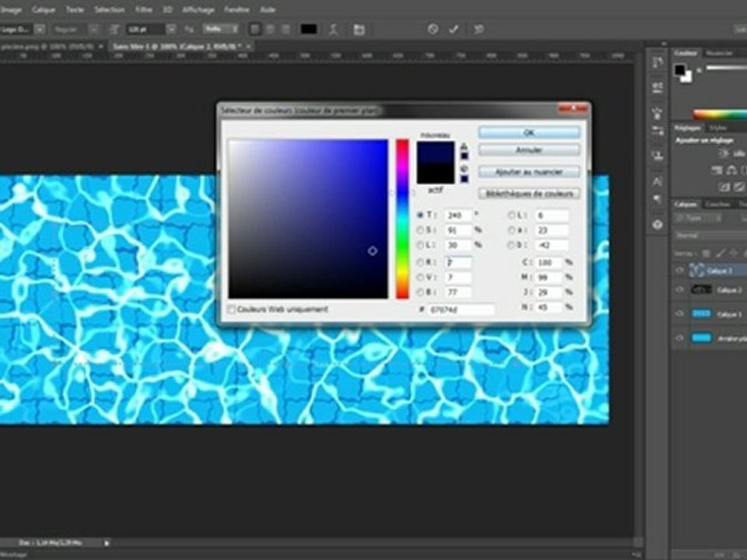The width and height of the screenshot is (747, 560).
Task: Open the anti-aliasing method dropdown
Action: point(220,30)
